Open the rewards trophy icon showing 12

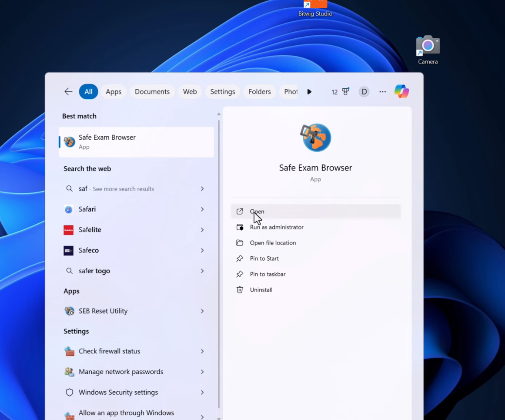pos(341,92)
